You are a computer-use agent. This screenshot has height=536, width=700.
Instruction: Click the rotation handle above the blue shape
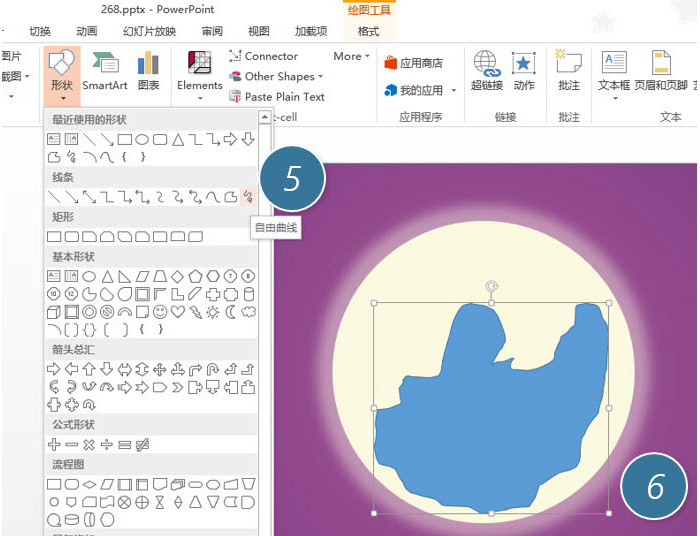coord(492,286)
